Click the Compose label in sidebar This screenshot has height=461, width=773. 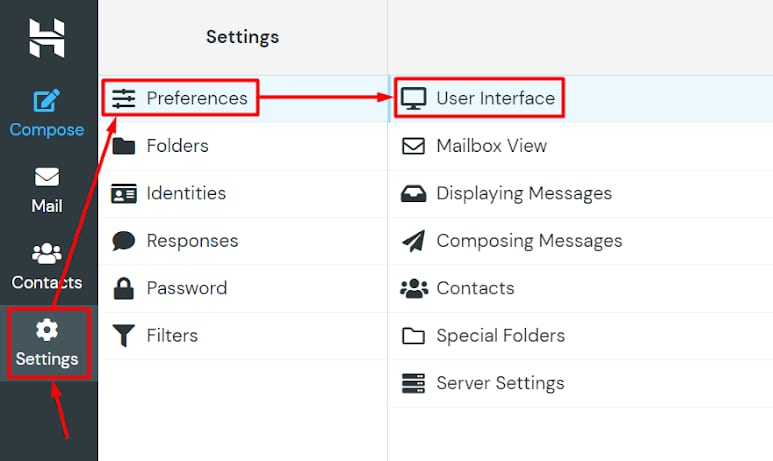(x=47, y=130)
